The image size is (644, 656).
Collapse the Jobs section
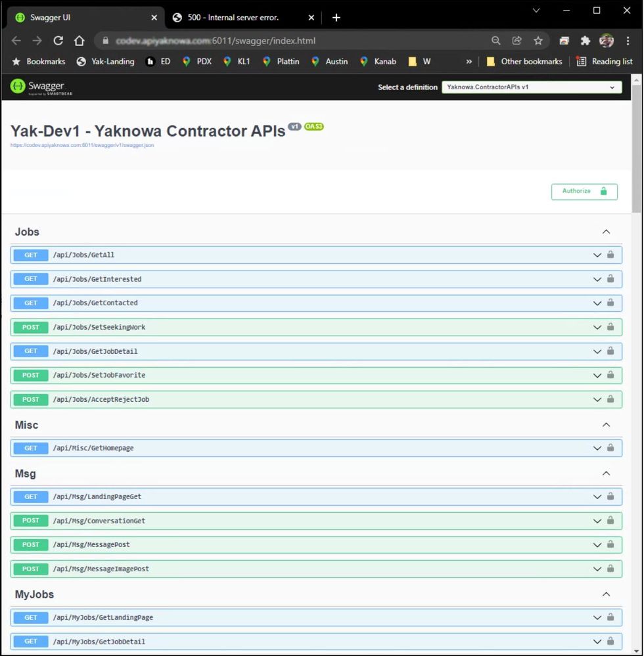[606, 232]
